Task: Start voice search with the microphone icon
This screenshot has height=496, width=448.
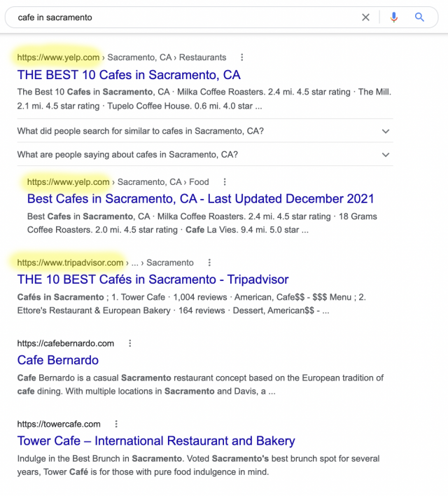Action: pos(394,18)
